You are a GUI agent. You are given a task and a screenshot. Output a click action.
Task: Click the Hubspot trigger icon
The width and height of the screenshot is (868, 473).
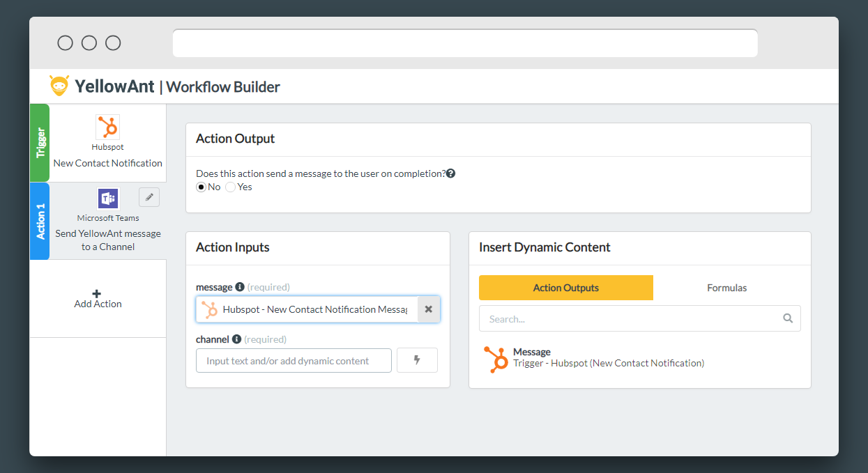[107, 128]
